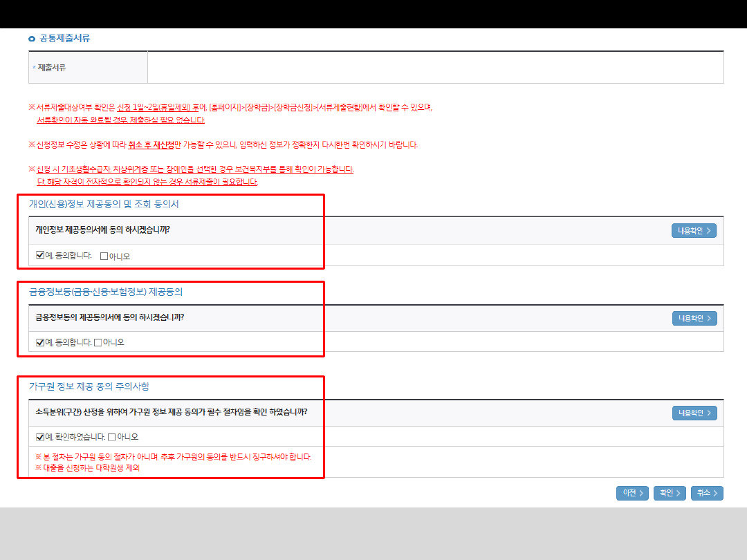Screen dimensions: 747x560
Task: Select '아니오' for 개인정보 제공동의서
Action: pyautogui.click(x=104, y=256)
